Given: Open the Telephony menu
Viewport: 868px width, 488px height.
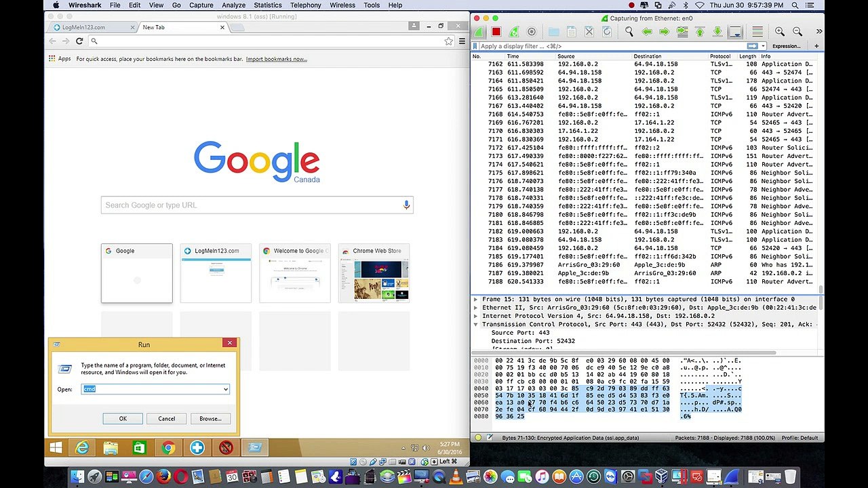Looking at the screenshot, I should click(305, 5).
